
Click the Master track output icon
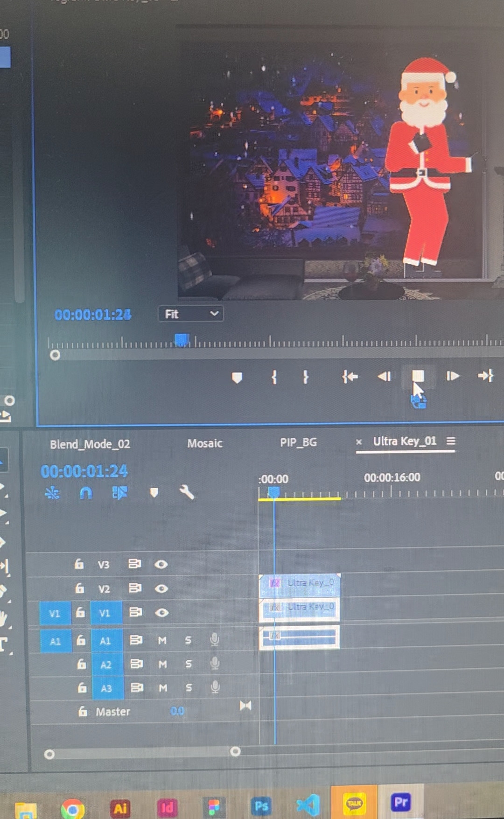point(245,706)
